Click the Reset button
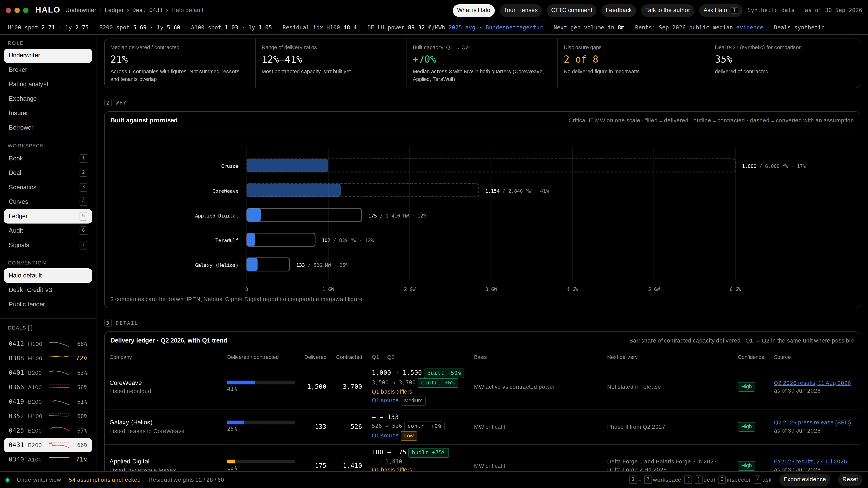Image resolution: width=868 pixels, height=488 pixels. [x=850, y=480]
